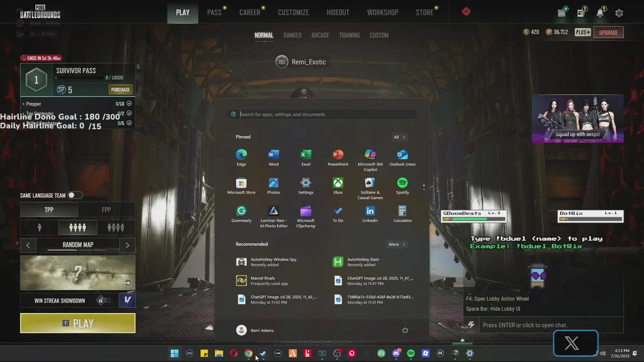This screenshot has width=644, height=362.
Task: Expand More recommended items
Action: [397, 244]
